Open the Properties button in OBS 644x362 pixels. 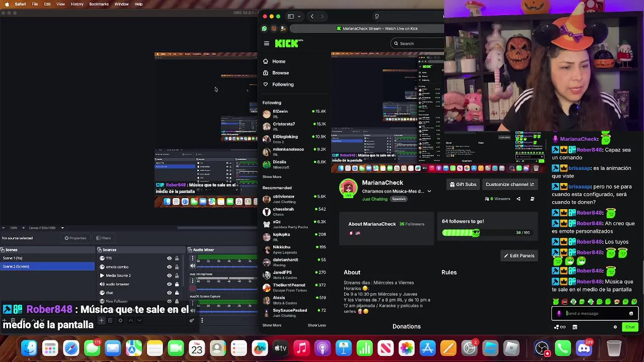click(75, 238)
